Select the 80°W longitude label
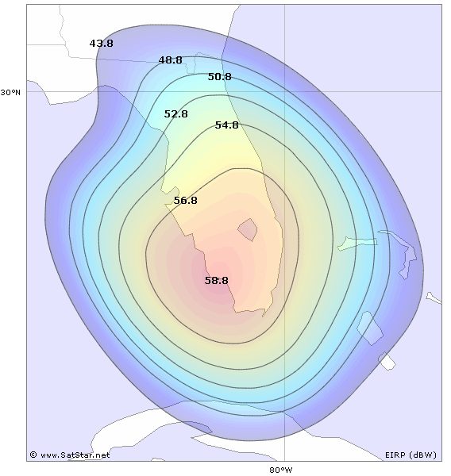 (281, 470)
